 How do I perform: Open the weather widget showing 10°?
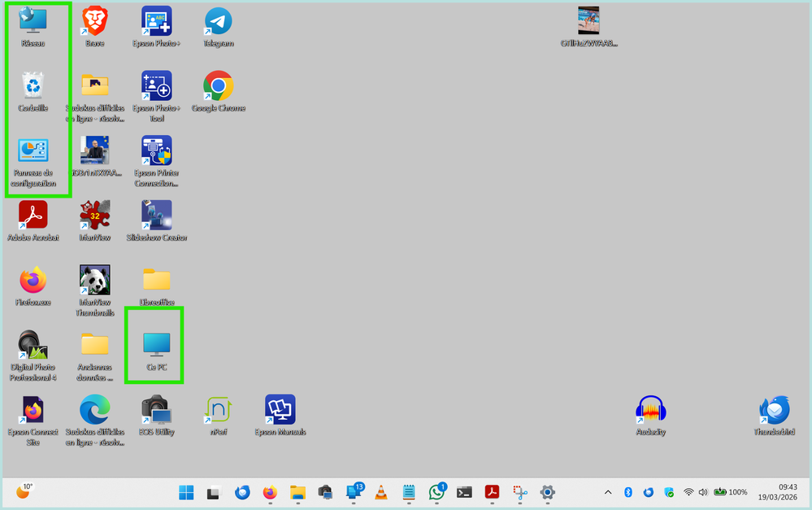pyautogui.click(x=25, y=491)
